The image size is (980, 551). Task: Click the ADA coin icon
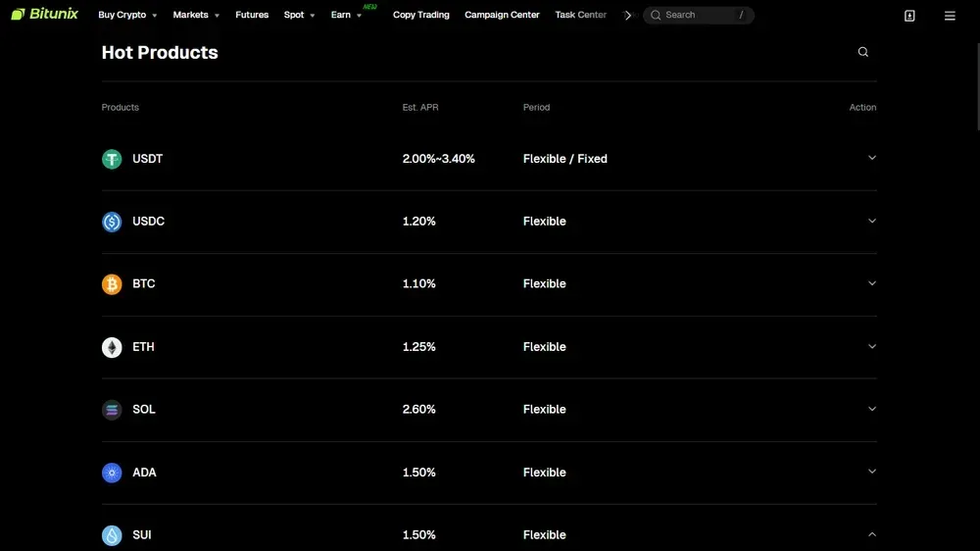coord(112,473)
